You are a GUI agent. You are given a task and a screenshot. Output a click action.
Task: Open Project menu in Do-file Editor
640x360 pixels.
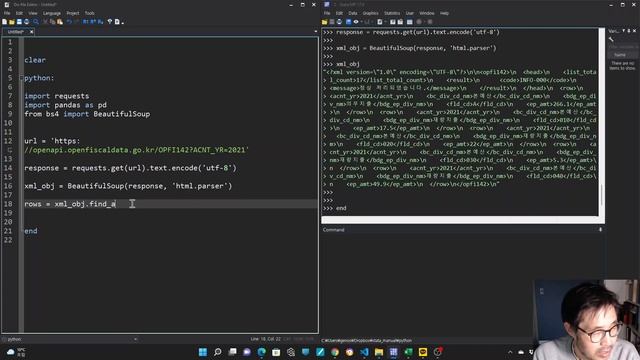pyautogui.click(x=73, y=13)
